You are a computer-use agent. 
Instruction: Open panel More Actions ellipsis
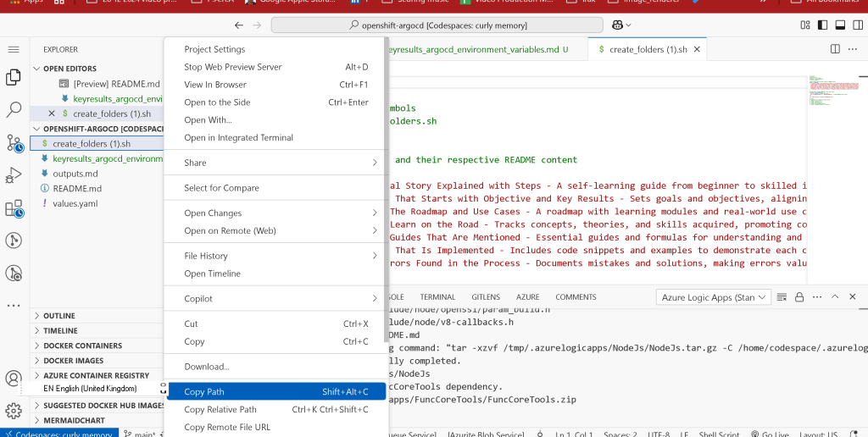[x=817, y=297]
